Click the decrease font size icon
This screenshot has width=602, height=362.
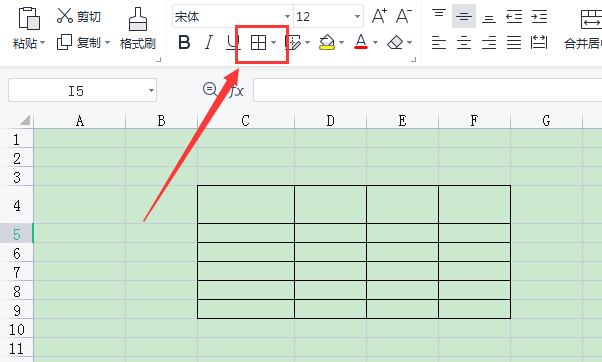pos(404,16)
